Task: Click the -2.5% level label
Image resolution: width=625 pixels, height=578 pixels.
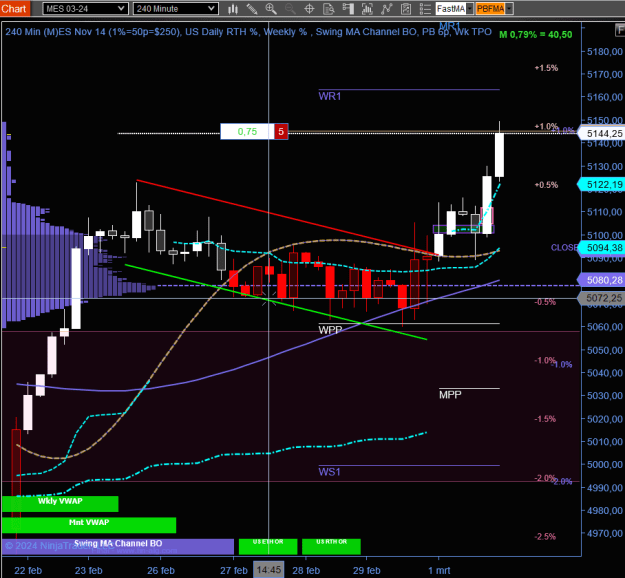Action: pos(545,537)
